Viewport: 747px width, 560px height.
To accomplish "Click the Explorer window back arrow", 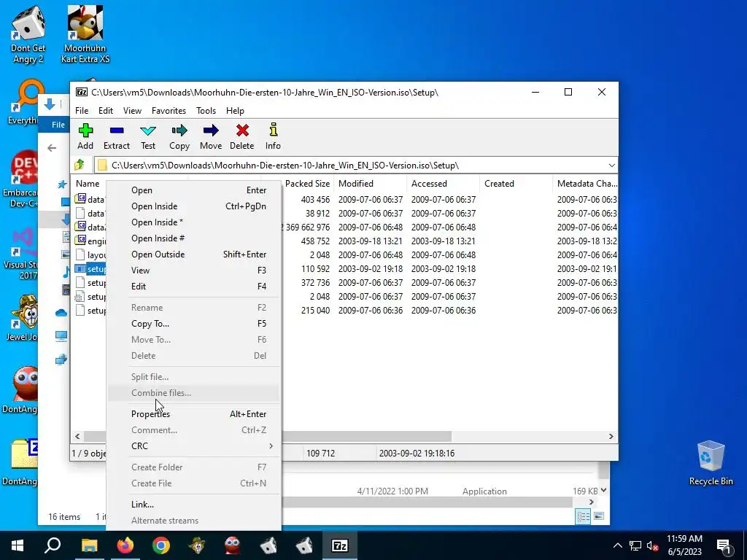I will (52, 148).
